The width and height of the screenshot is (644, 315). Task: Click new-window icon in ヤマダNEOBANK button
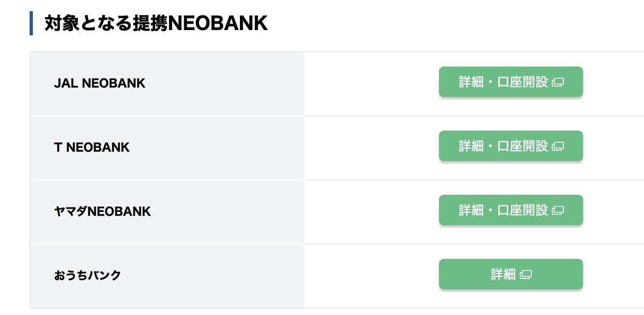(x=558, y=211)
